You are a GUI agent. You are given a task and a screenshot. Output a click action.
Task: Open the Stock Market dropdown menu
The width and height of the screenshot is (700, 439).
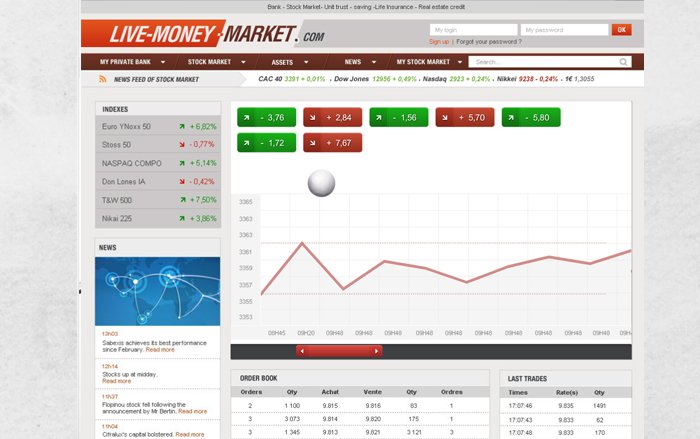(214, 62)
